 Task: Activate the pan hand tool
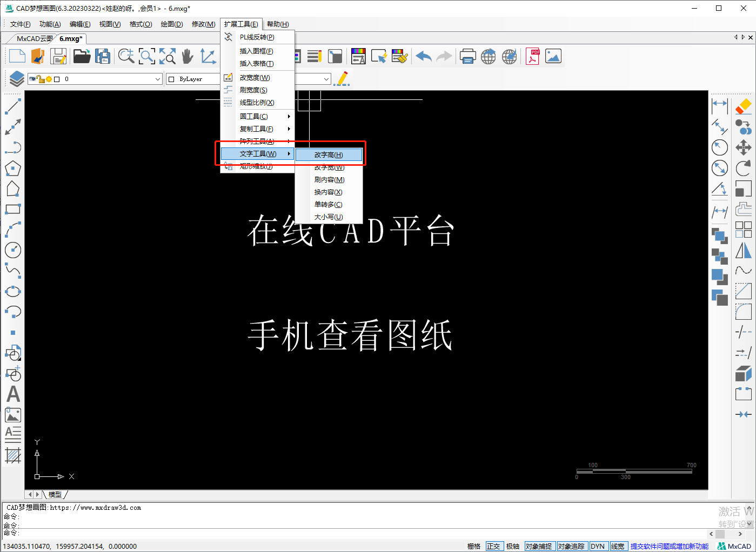188,56
